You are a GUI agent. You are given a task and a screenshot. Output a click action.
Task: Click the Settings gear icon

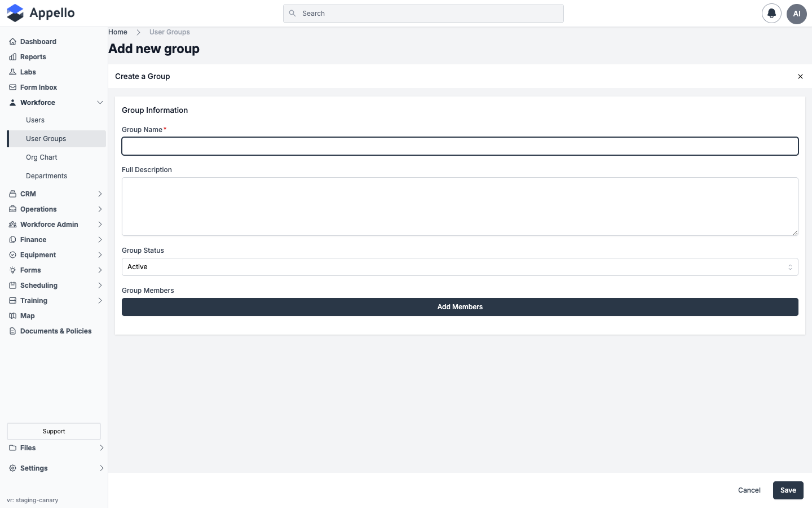(12, 468)
